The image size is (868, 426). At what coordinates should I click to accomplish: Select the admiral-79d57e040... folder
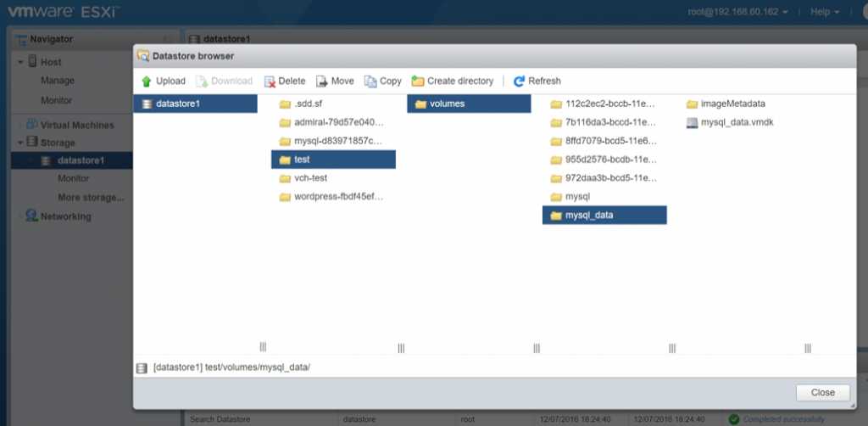pyautogui.click(x=333, y=122)
